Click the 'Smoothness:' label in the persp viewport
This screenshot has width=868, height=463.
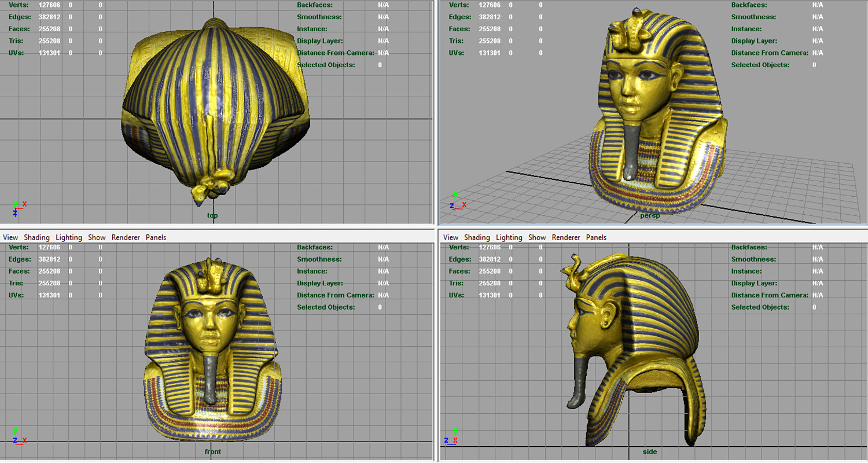click(755, 17)
